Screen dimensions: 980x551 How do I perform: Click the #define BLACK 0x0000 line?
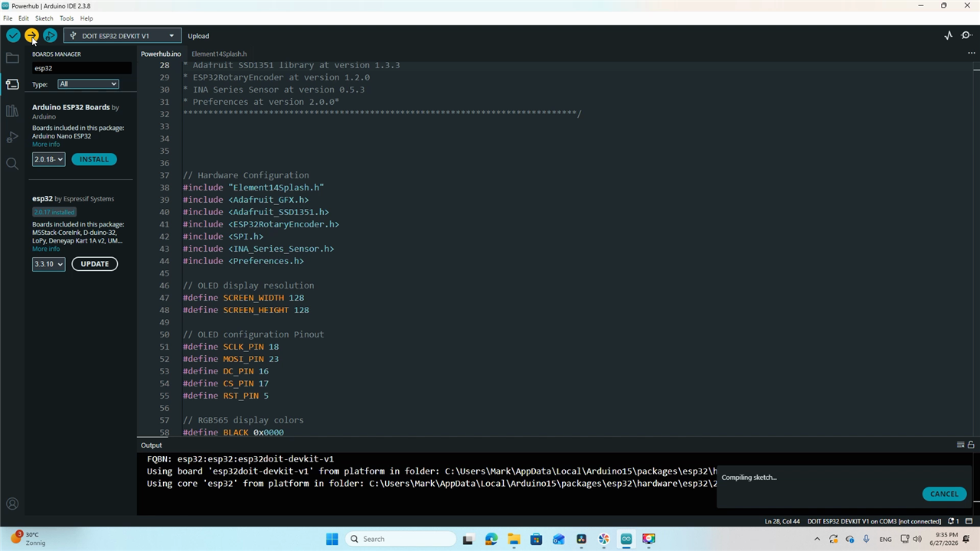tap(234, 432)
